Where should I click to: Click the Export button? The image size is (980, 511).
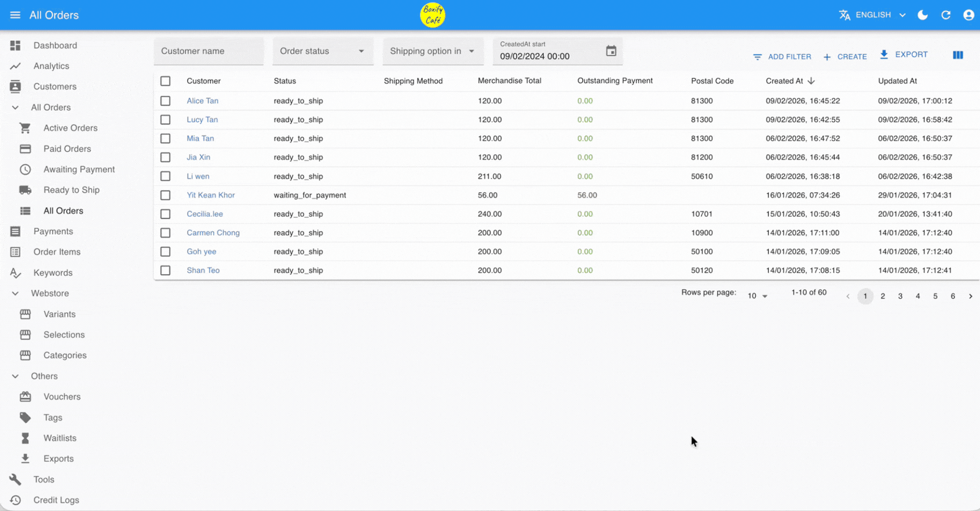(x=904, y=54)
